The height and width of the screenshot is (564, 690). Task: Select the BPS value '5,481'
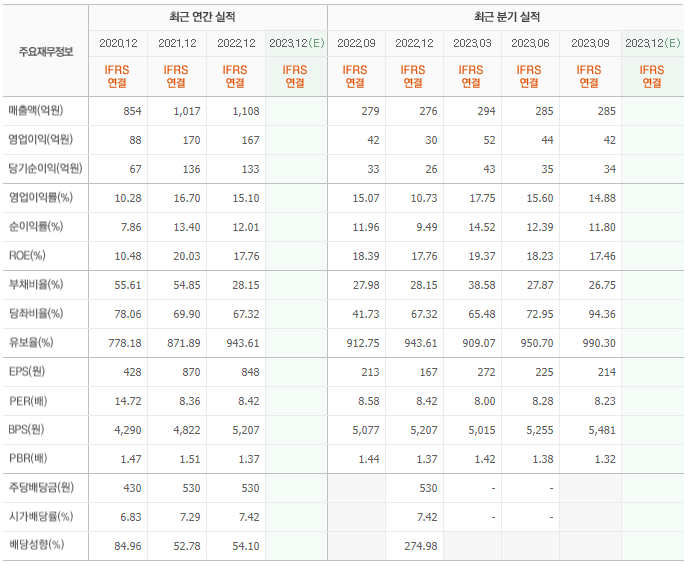(602, 431)
